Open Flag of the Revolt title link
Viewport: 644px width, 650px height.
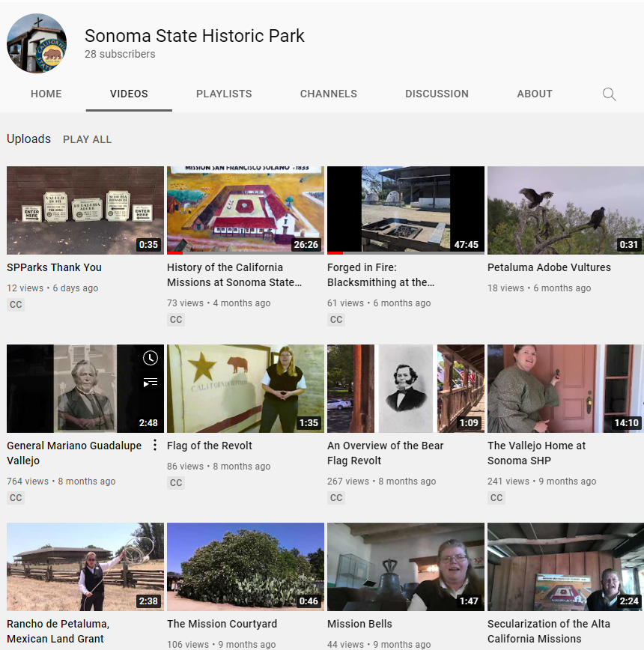(x=209, y=446)
